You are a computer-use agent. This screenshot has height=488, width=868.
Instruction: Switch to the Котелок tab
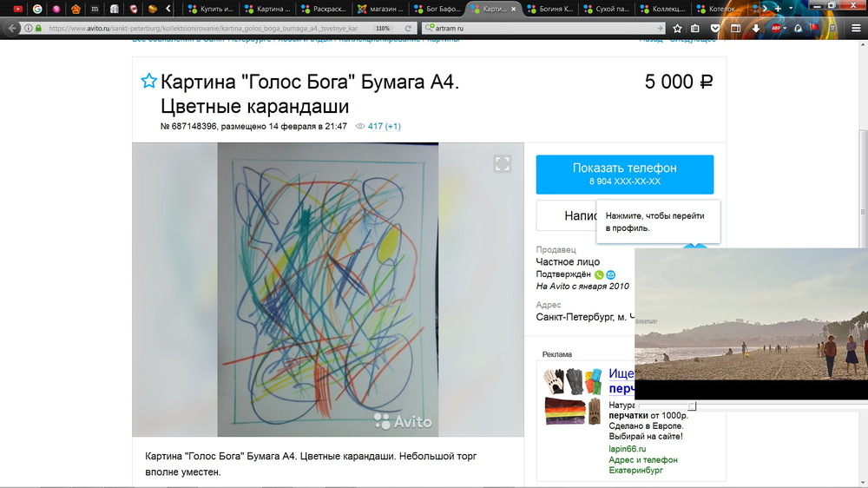tap(720, 9)
